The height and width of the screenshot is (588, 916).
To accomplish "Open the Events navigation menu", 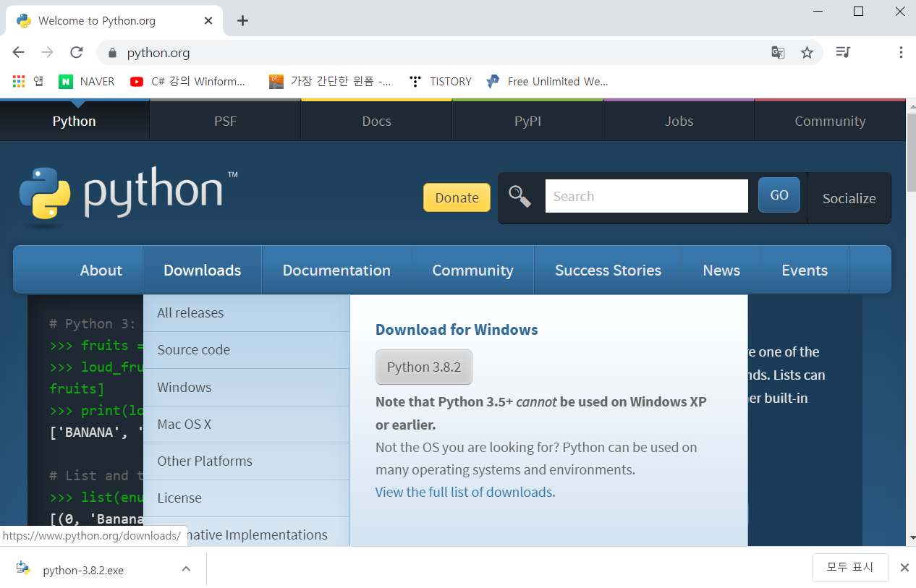I will (x=805, y=270).
